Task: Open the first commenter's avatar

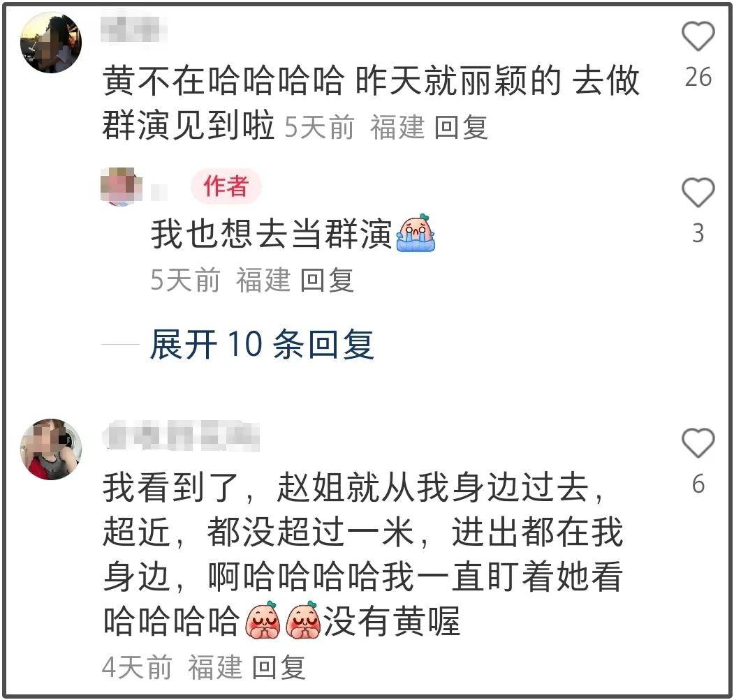Action: point(51,43)
